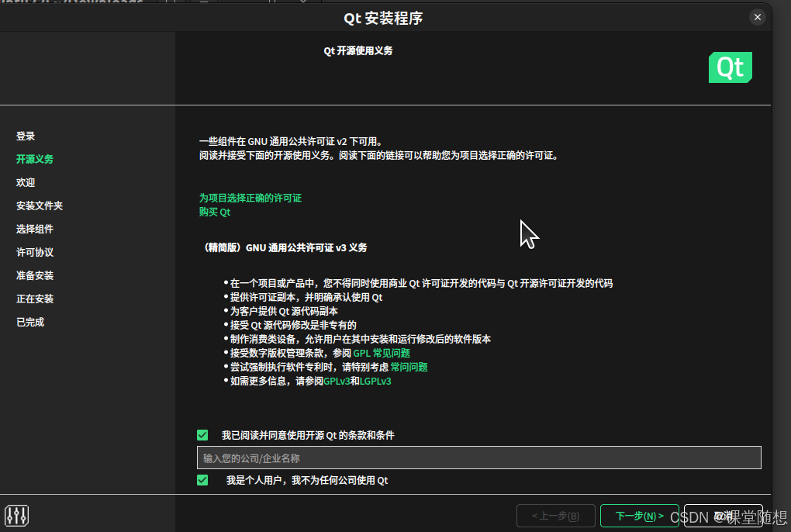
Task: Click the 接受 Qt 源代码修改是非专有的 bullet
Action: (293, 325)
